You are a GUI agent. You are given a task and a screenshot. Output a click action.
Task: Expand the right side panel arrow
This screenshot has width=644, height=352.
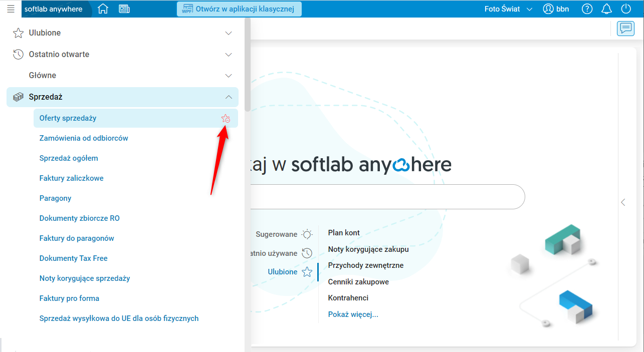pyautogui.click(x=623, y=202)
